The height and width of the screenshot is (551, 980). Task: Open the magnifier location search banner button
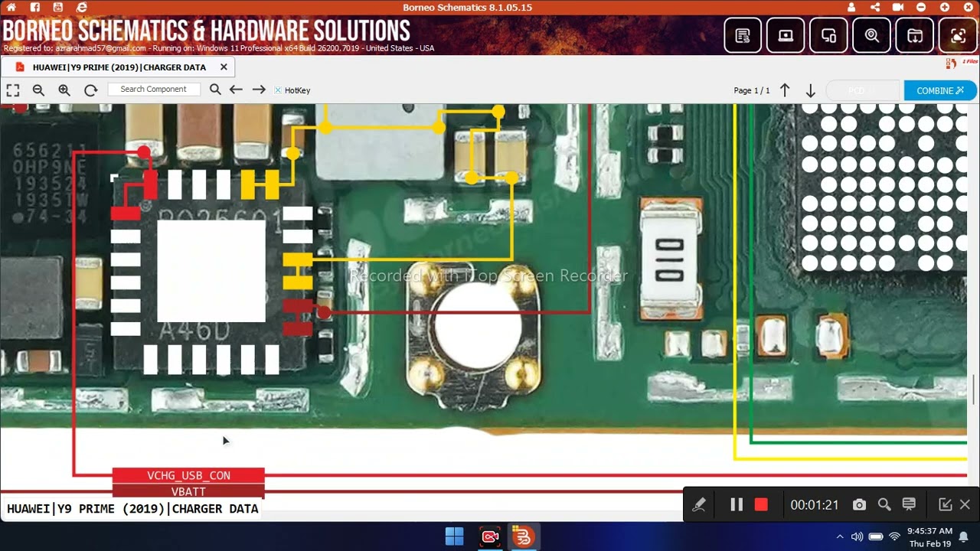click(x=871, y=35)
